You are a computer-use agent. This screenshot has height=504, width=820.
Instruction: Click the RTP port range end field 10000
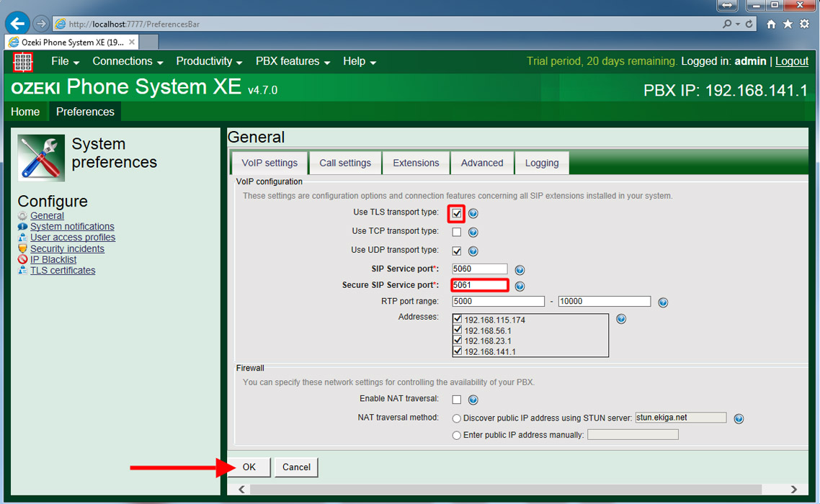tap(605, 301)
